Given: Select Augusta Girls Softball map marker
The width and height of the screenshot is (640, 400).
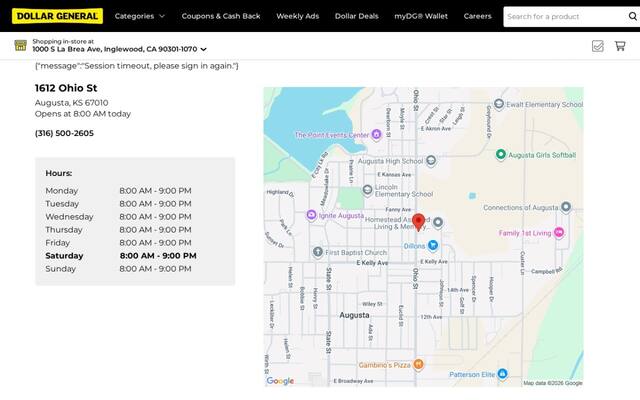Looking at the screenshot, I should 501,155.
